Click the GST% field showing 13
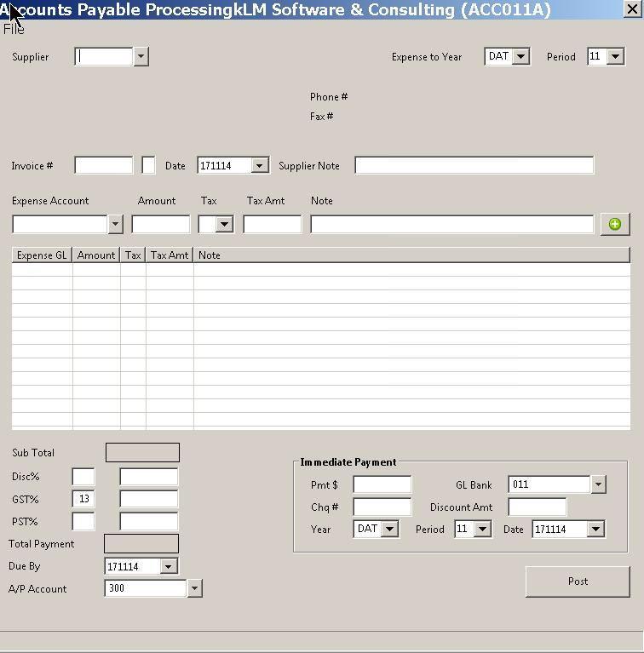The height and width of the screenshot is (653, 644). coord(83,499)
